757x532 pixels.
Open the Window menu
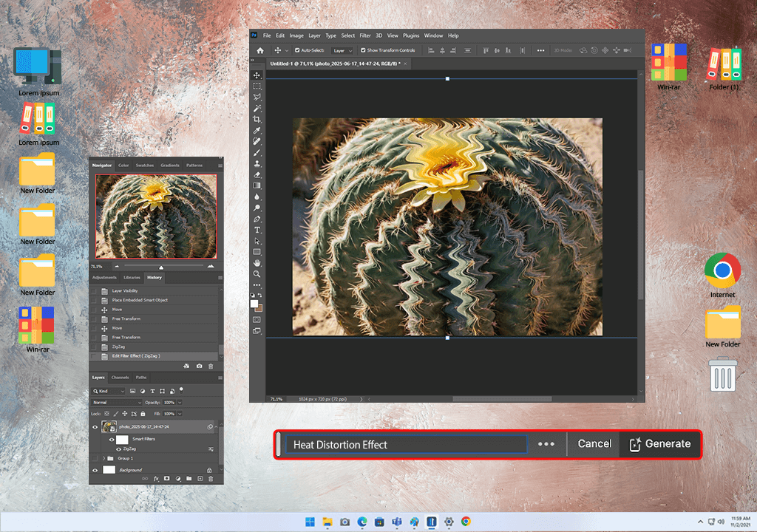tap(433, 35)
